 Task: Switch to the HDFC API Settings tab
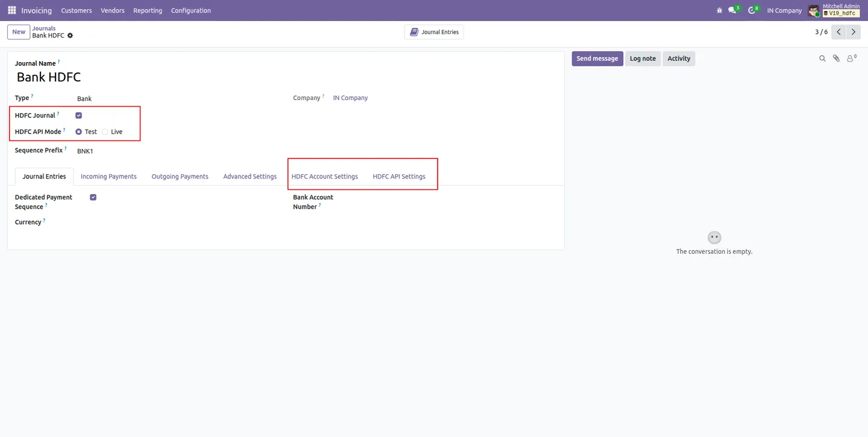point(399,177)
